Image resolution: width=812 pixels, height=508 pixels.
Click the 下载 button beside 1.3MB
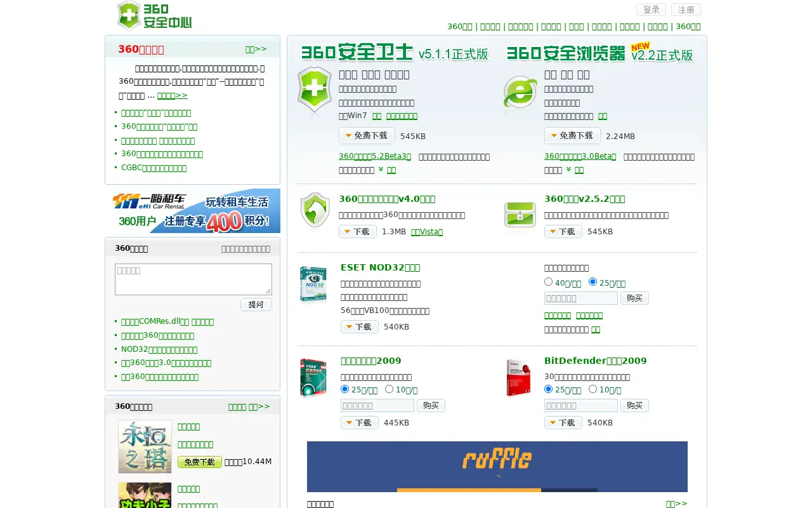coord(358,232)
